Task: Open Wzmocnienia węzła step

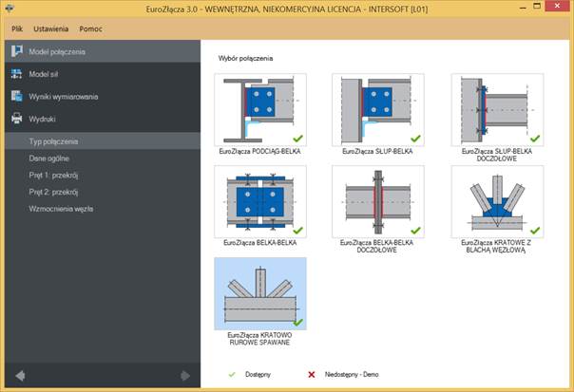Action: tap(103, 209)
